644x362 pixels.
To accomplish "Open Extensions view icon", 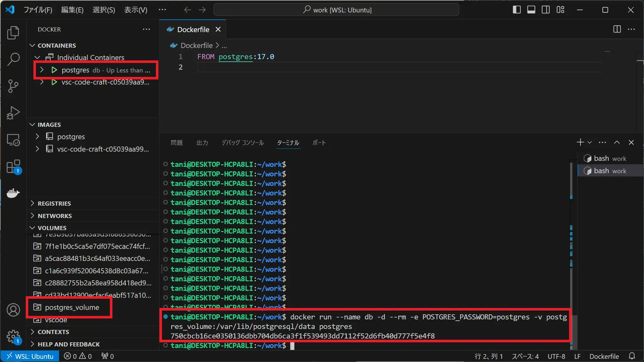I will 13,166.
